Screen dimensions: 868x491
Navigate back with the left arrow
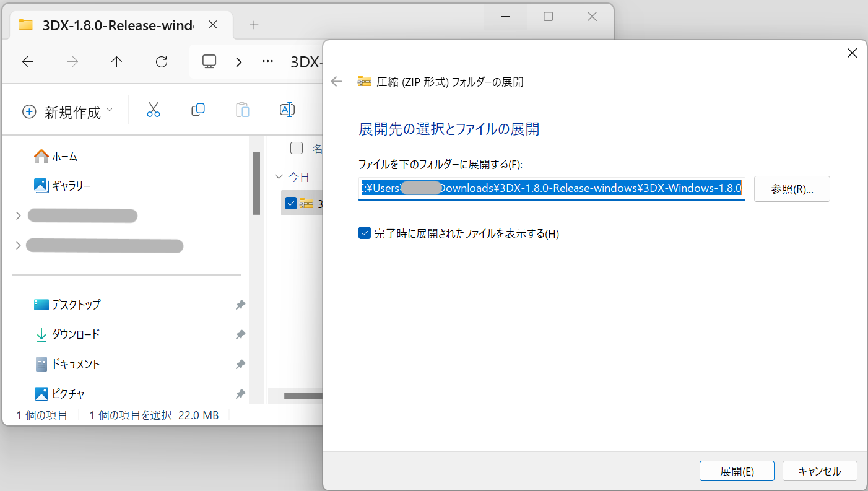point(27,61)
